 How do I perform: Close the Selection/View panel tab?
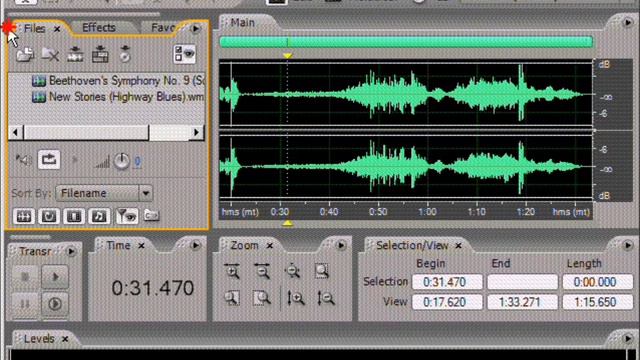pyautogui.click(x=458, y=246)
